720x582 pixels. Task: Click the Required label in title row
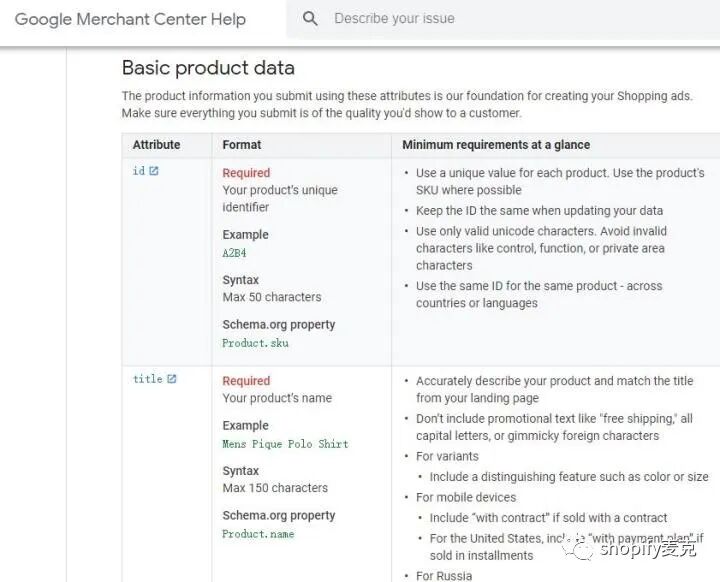[246, 381]
